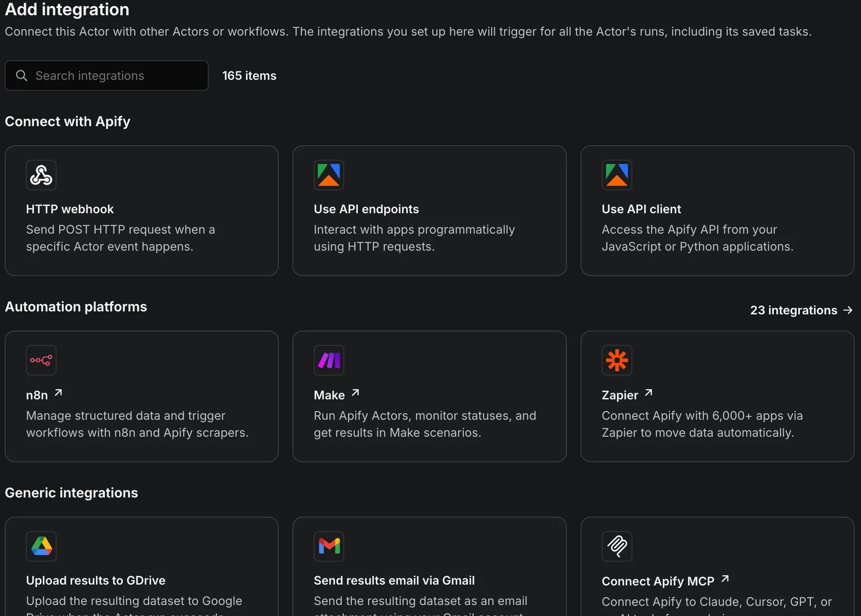Focus the Search integrations field
Image resolution: width=861 pixels, height=616 pixels.
(x=107, y=76)
